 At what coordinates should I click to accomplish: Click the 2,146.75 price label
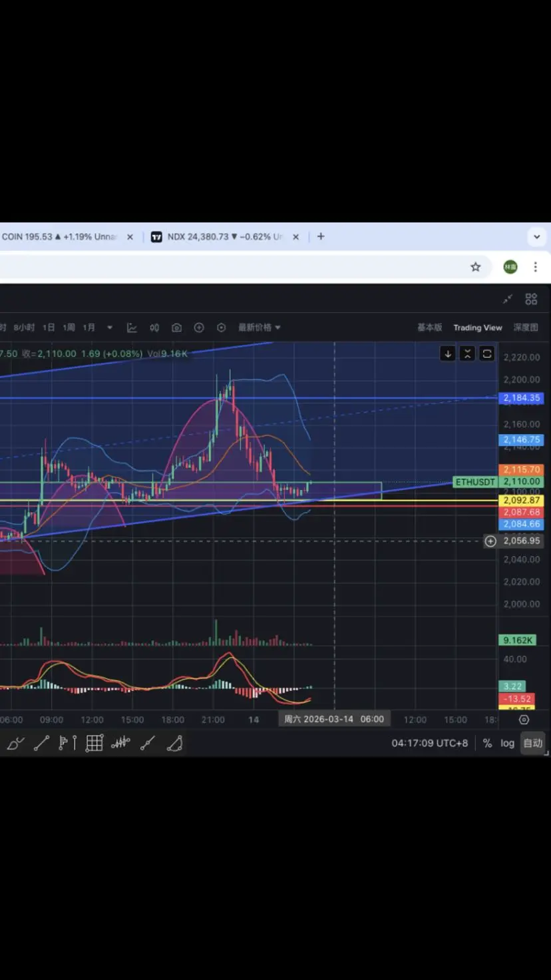[x=522, y=440]
